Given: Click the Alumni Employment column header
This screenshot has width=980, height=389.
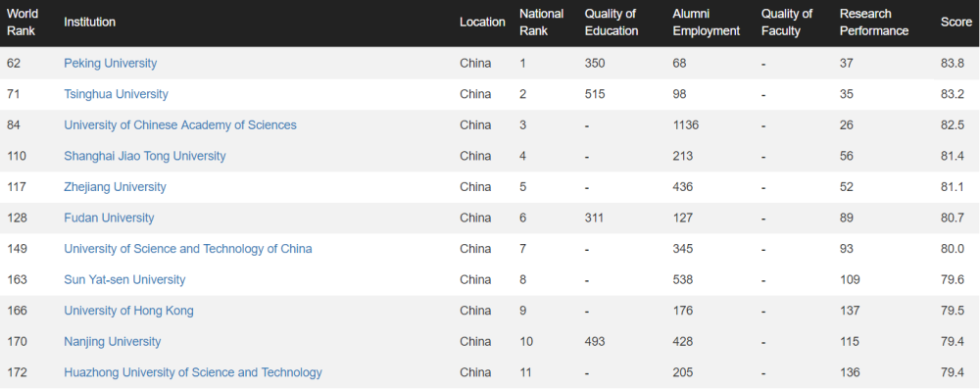Looking at the screenshot, I should click(707, 23).
